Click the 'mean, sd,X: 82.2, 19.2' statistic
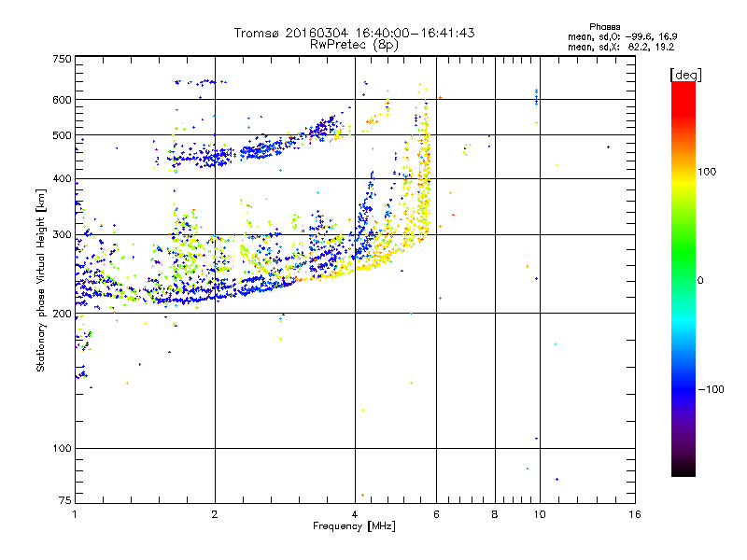The width and height of the screenshot is (747, 560). point(621,47)
